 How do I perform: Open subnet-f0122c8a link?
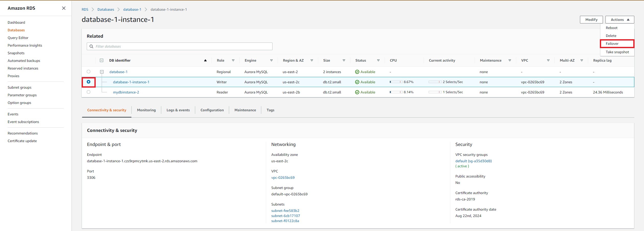point(285,221)
